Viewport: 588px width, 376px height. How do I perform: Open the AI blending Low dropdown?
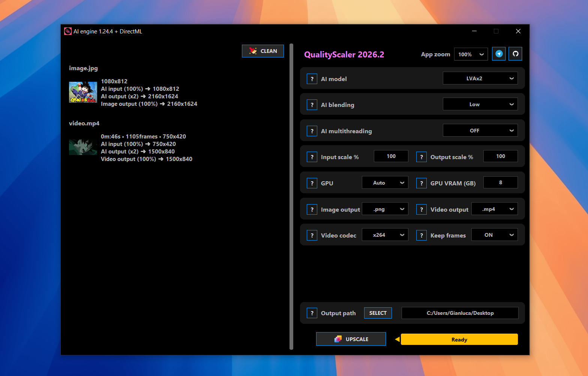[480, 104]
